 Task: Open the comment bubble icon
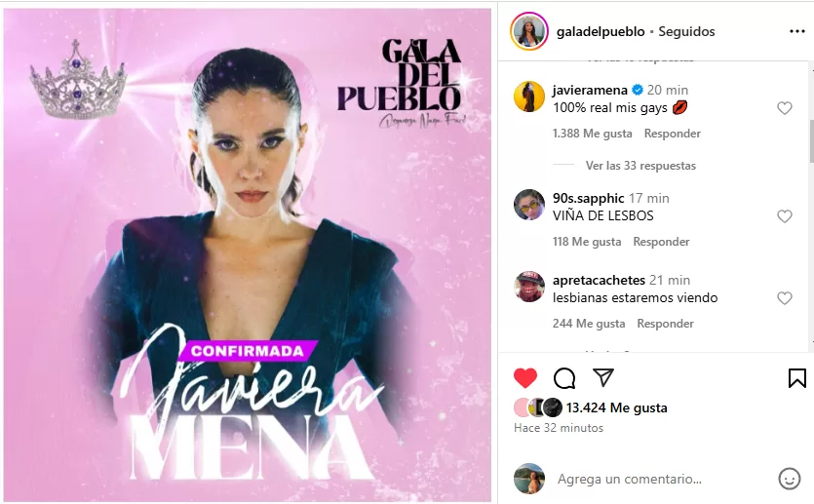(x=564, y=378)
